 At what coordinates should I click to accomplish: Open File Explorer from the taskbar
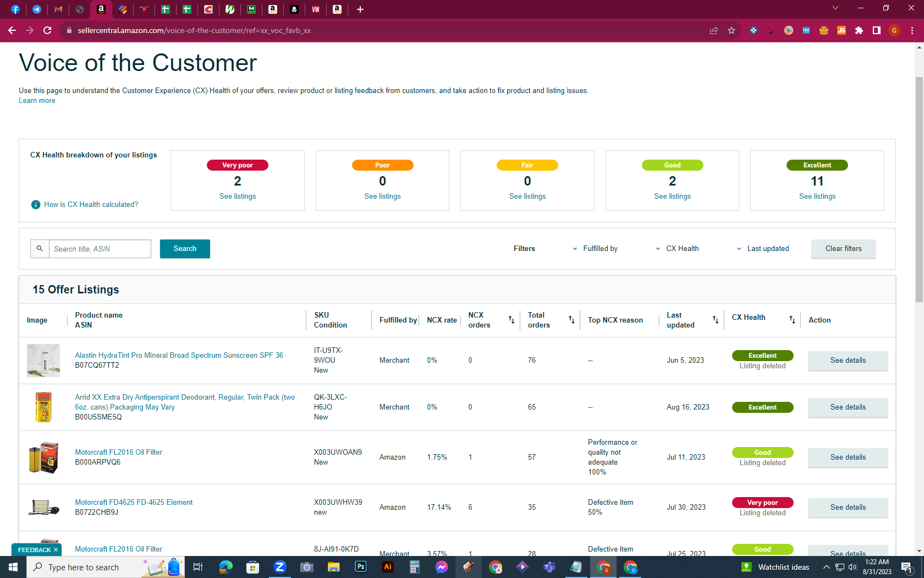click(334, 567)
